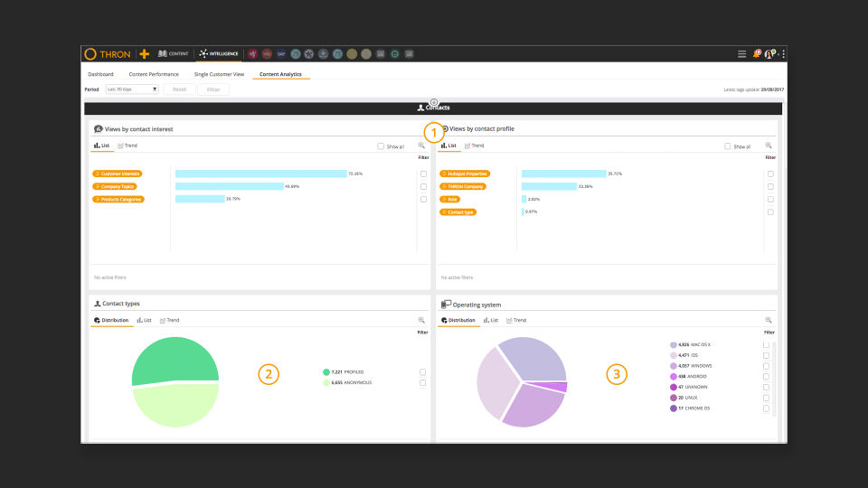868x488 pixels.
Task: Open the Single Customer View tab
Action: click(x=219, y=74)
